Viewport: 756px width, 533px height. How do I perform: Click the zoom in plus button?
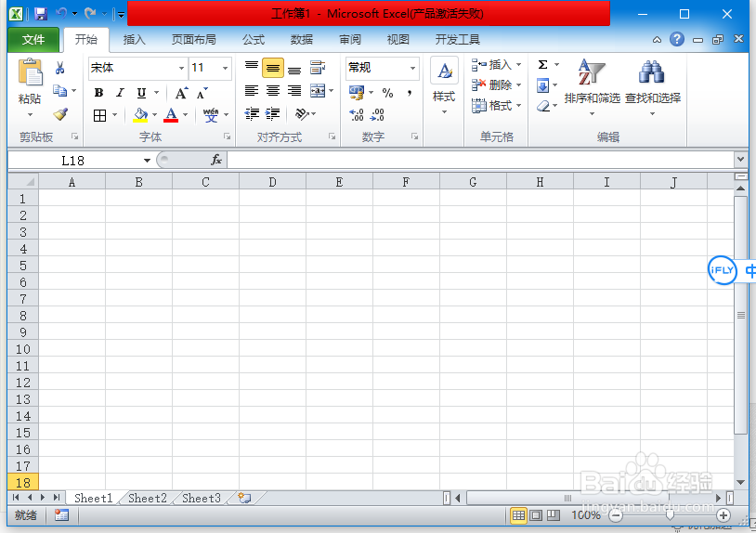click(723, 515)
